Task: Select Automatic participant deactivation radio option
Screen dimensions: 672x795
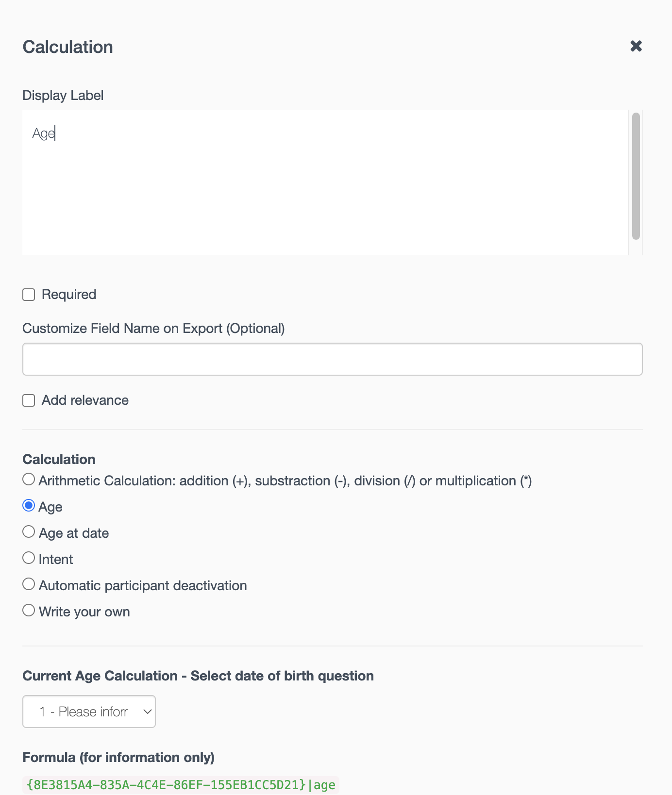Action: tap(29, 584)
